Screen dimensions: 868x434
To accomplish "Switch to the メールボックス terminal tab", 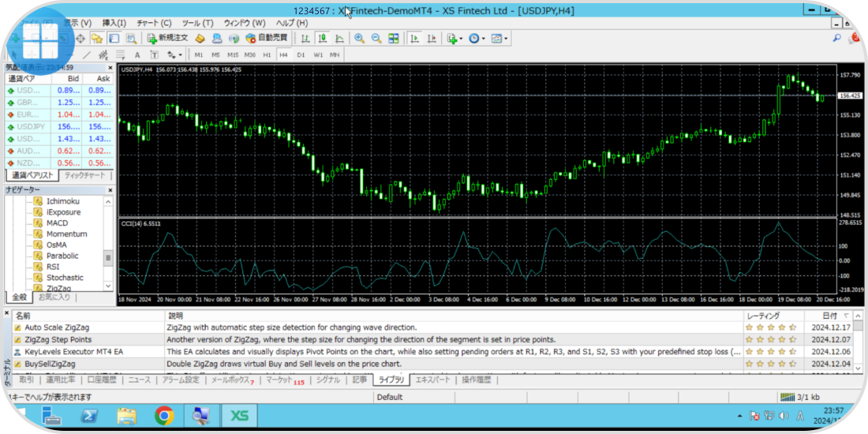I will click(233, 380).
